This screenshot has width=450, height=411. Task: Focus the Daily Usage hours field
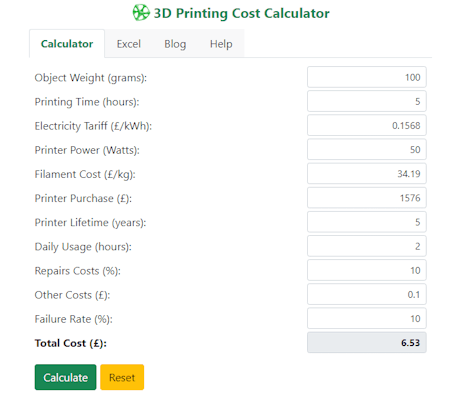(367, 246)
